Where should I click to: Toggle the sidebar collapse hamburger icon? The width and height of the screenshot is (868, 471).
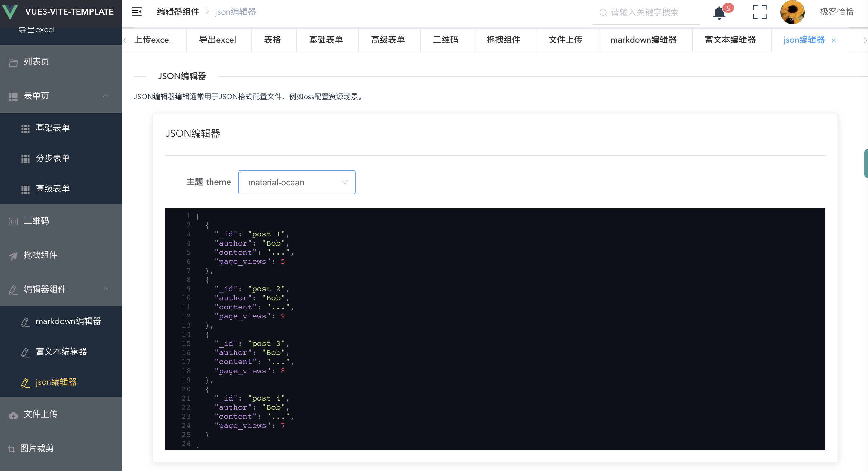click(x=136, y=12)
